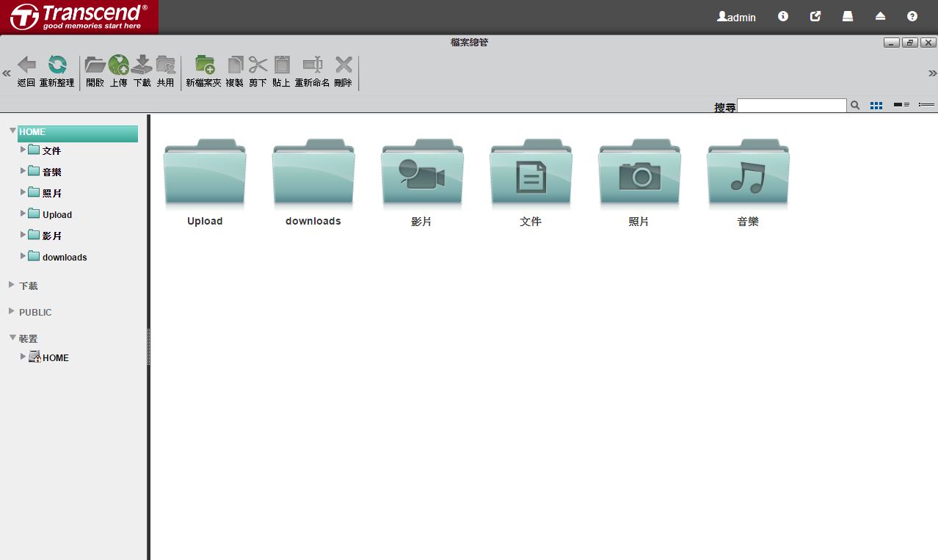Click the Open (開啟) folder icon

95,65
